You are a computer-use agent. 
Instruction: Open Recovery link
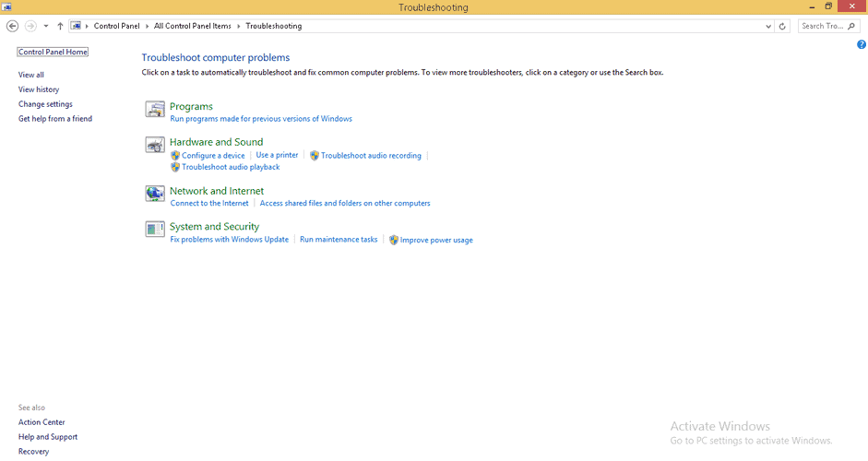pos(33,452)
